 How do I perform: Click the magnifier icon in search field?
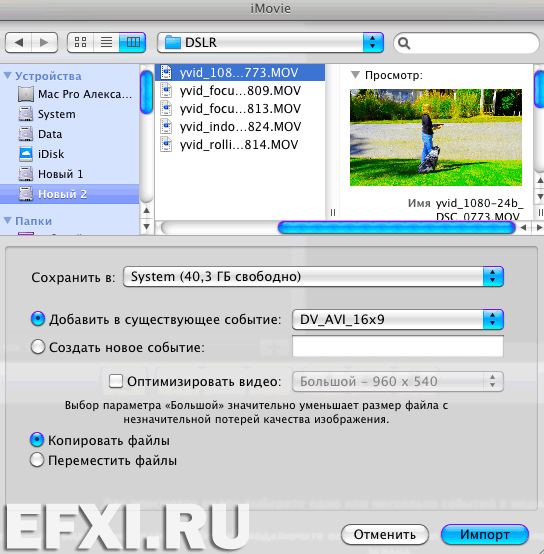tap(404, 43)
